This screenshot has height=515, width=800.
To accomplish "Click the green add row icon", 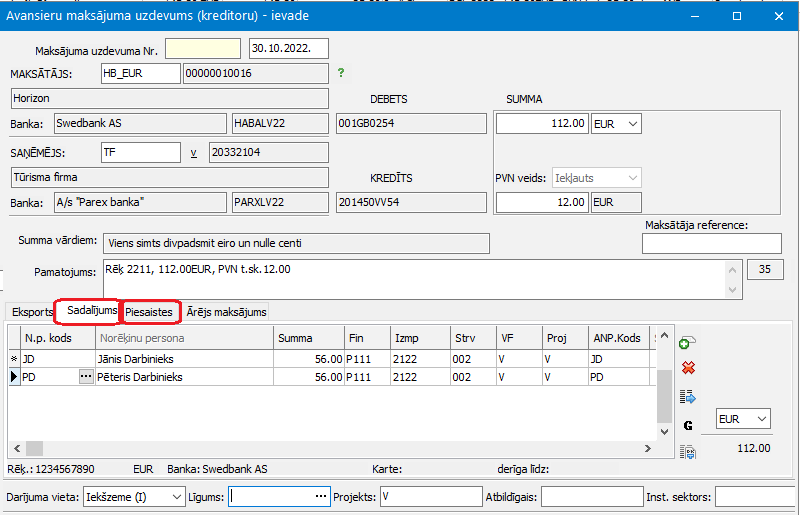I will coord(687,343).
